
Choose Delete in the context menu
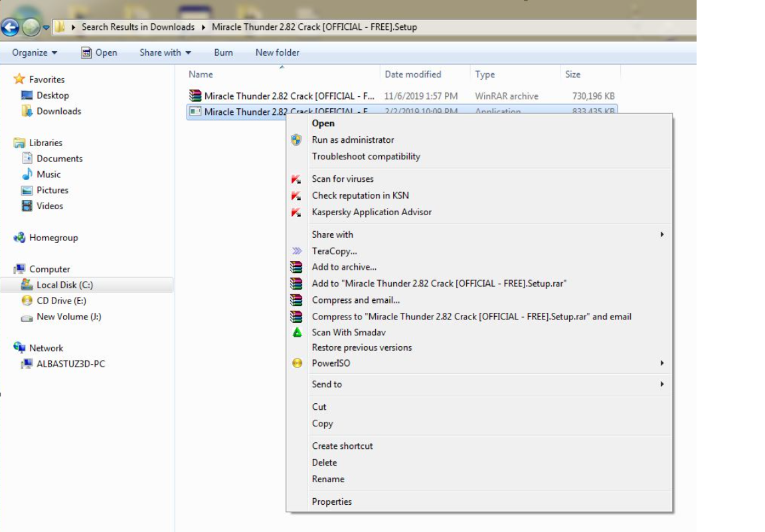[324, 462]
